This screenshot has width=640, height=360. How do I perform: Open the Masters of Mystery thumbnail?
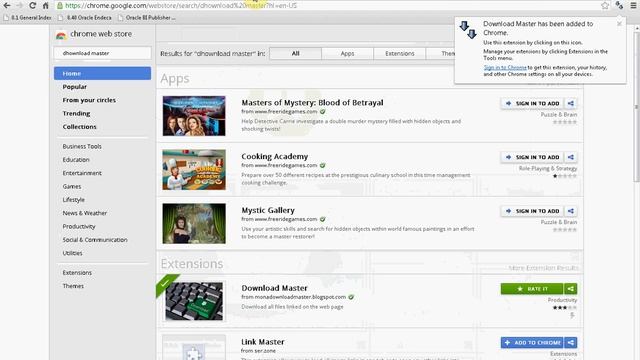pos(194,116)
